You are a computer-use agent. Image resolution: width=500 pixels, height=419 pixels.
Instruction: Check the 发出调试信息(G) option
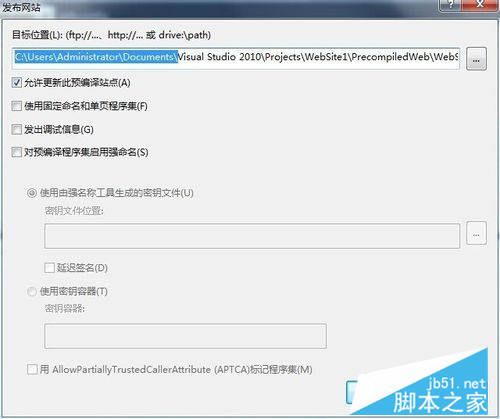point(17,129)
